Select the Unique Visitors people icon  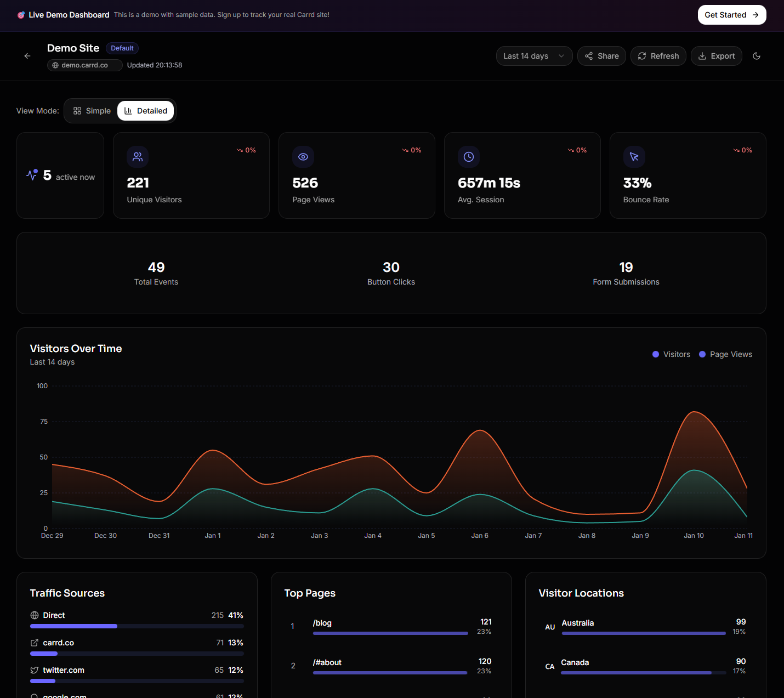click(x=138, y=157)
